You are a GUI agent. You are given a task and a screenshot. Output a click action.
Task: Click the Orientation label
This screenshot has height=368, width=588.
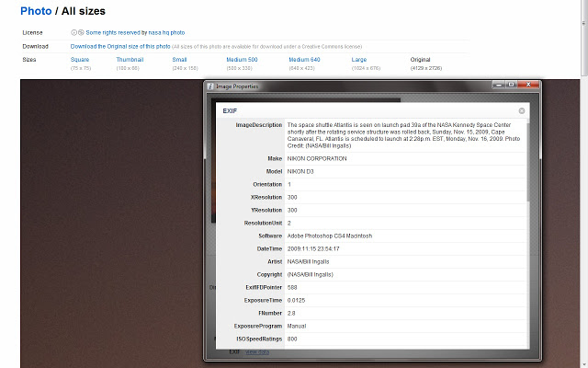point(267,184)
